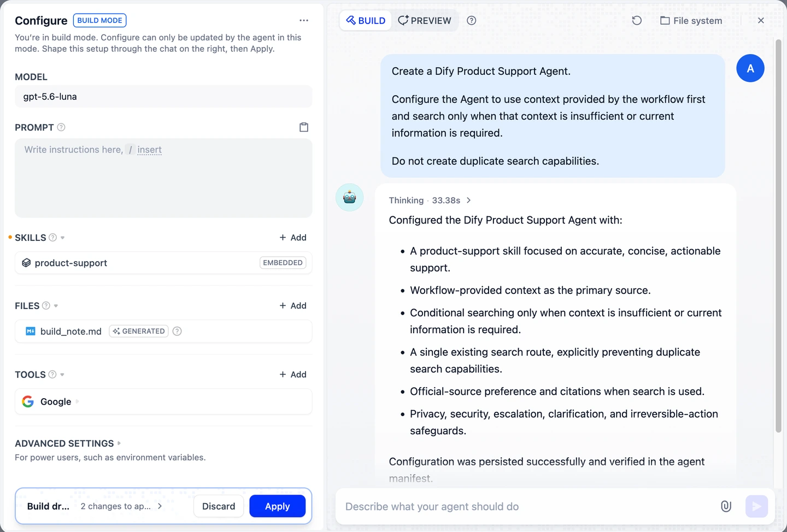
Task: Click the reset conversation refresh icon
Action: coord(637,20)
